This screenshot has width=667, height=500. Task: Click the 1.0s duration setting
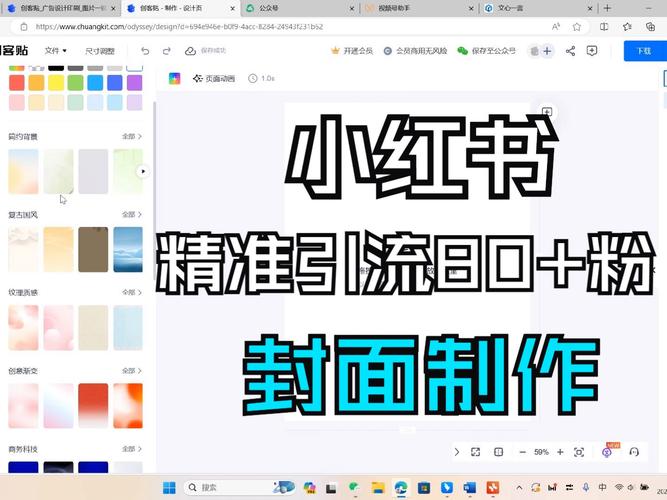262,78
